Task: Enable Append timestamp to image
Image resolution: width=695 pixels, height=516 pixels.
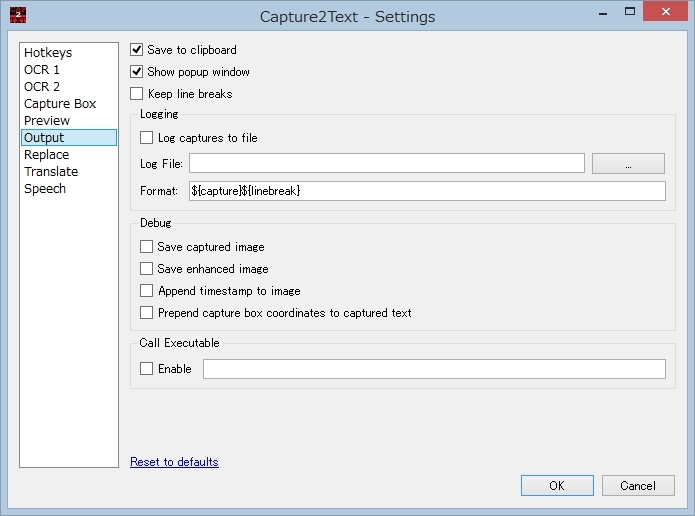Action: click(147, 291)
